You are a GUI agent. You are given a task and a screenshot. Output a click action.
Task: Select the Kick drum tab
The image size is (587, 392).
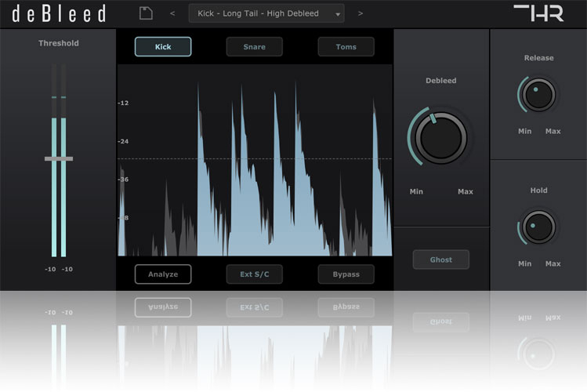click(x=163, y=47)
